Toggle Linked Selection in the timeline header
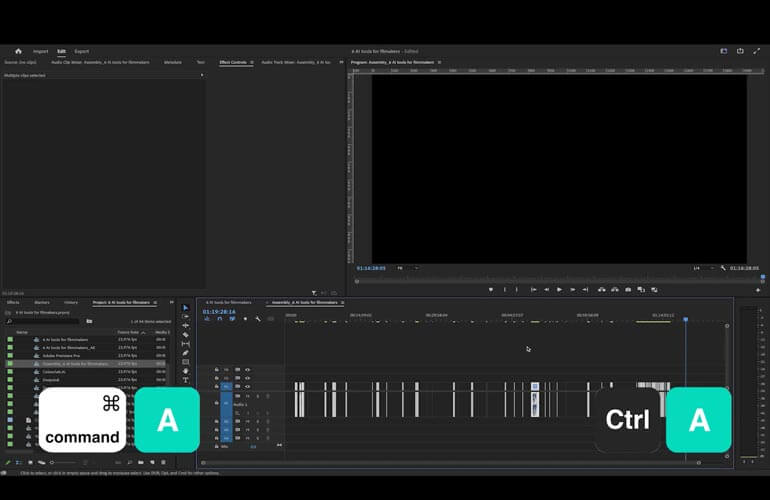770x500 pixels. 232,319
